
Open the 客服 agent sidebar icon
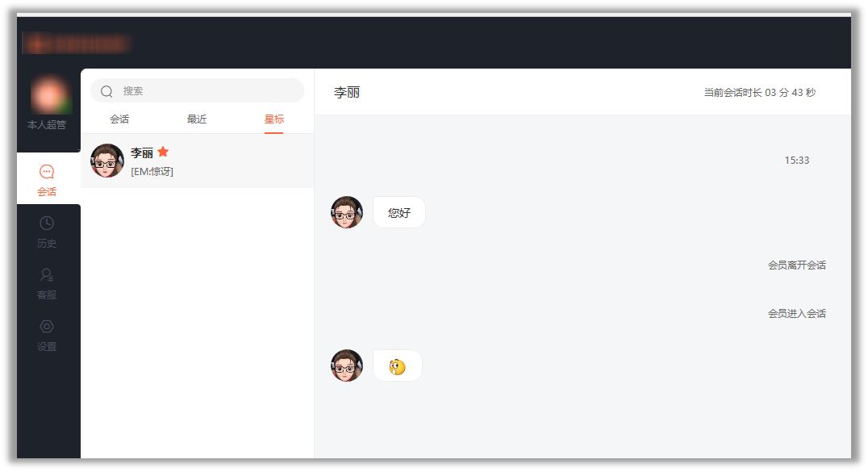(x=47, y=275)
